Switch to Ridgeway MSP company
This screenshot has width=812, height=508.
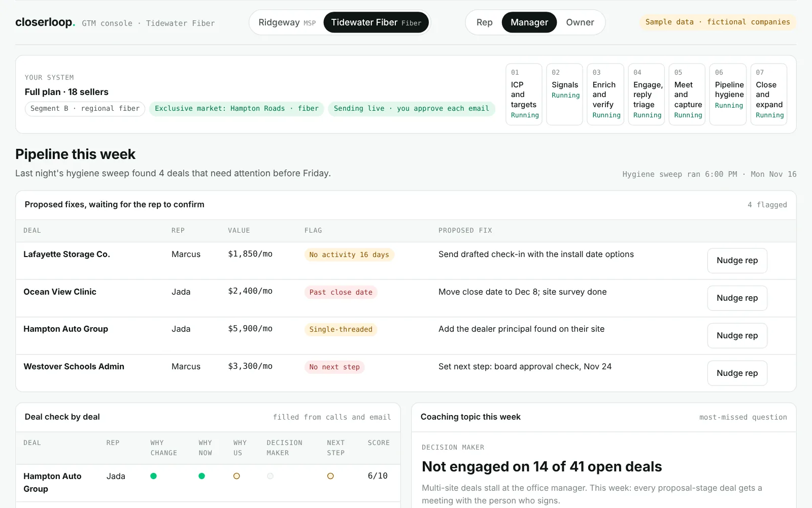pyautogui.click(x=287, y=22)
